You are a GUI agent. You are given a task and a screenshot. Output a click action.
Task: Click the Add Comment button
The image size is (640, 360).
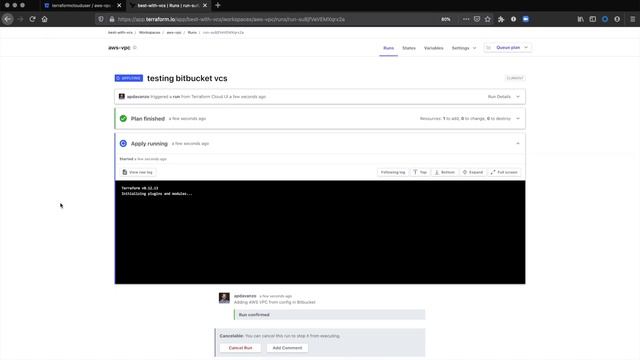click(287, 348)
